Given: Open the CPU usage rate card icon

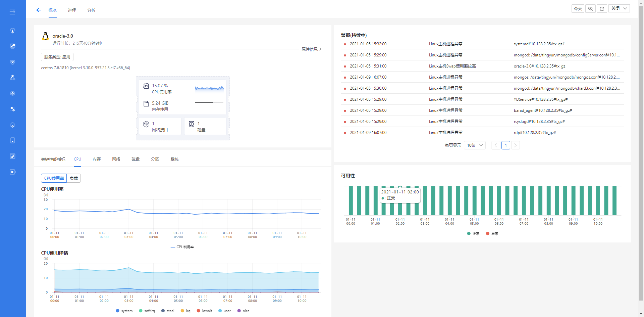Looking at the screenshot, I should point(146,86).
